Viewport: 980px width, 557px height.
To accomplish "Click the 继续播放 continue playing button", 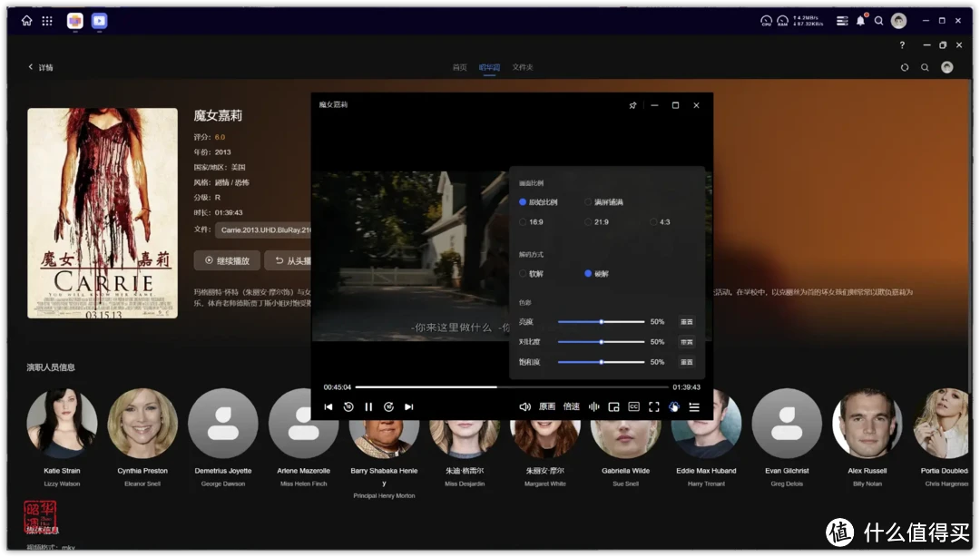I will [x=225, y=260].
